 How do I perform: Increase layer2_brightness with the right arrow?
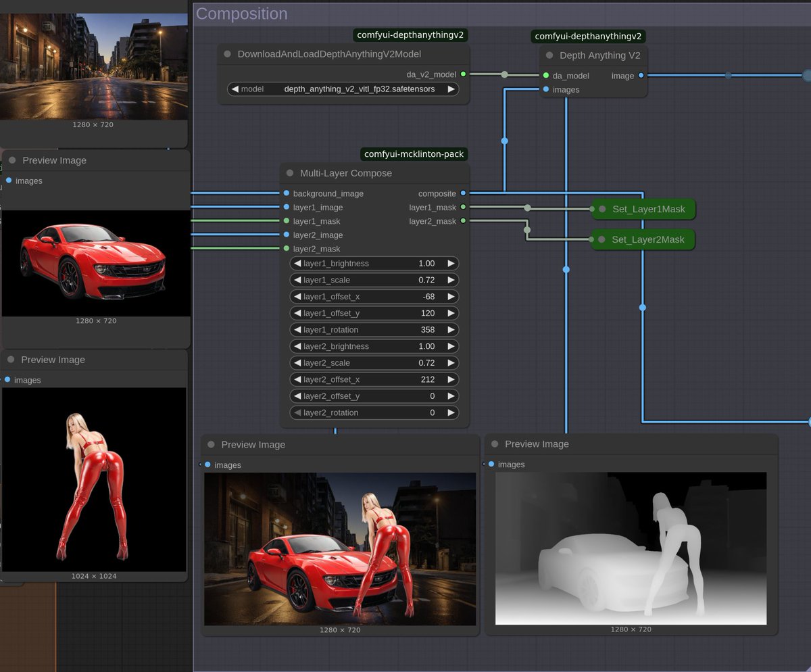(x=451, y=346)
